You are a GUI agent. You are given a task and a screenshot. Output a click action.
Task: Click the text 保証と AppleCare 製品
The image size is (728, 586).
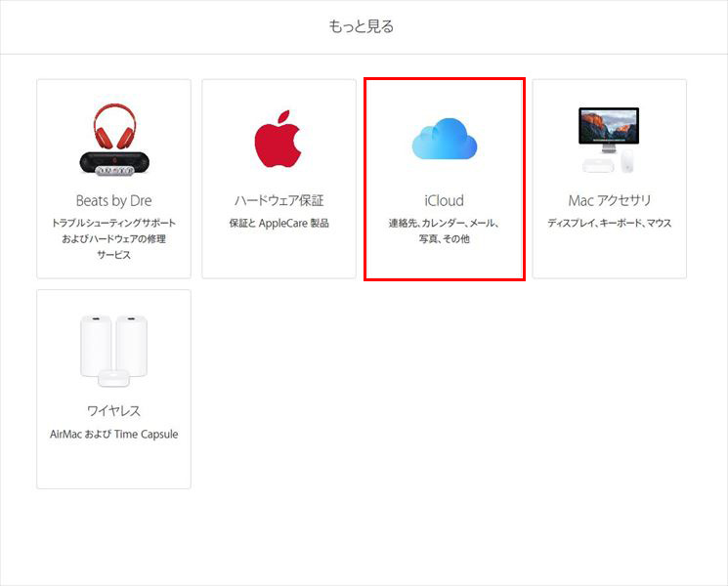pos(279,224)
